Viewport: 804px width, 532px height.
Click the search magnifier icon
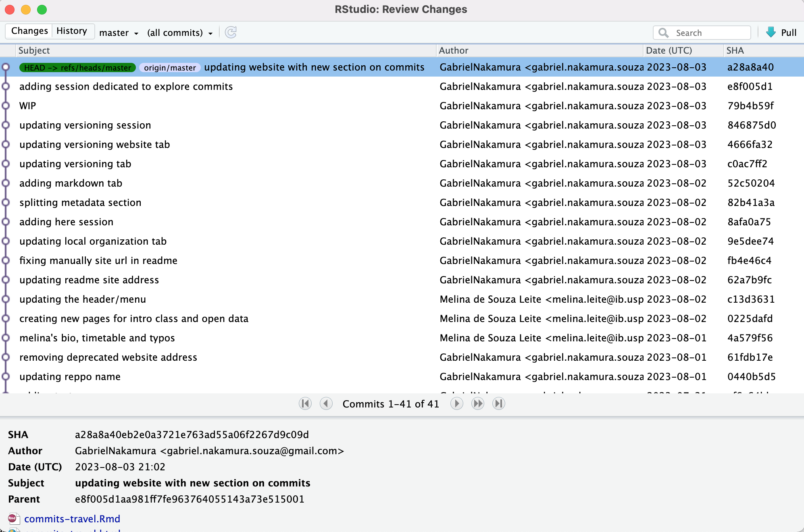pyautogui.click(x=663, y=33)
